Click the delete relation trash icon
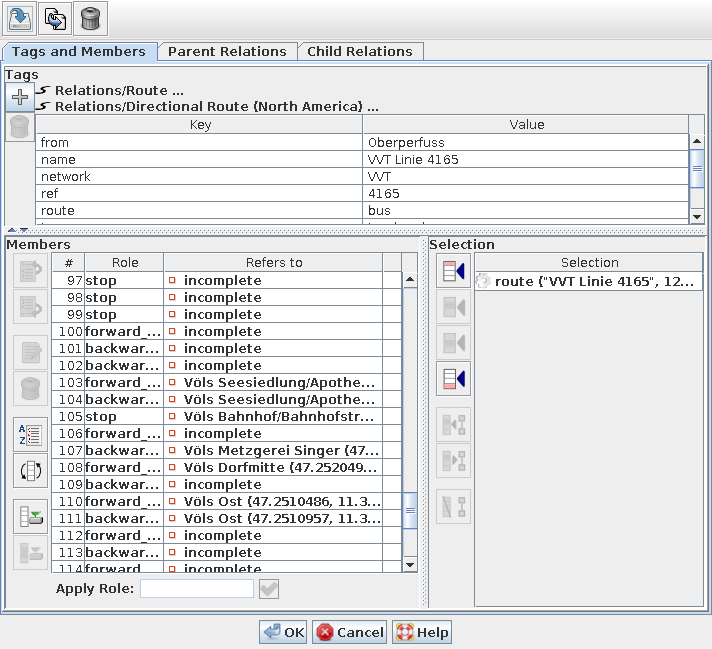This screenshot has height=649, width=712. pyautogui.click(x=91, y=19)
